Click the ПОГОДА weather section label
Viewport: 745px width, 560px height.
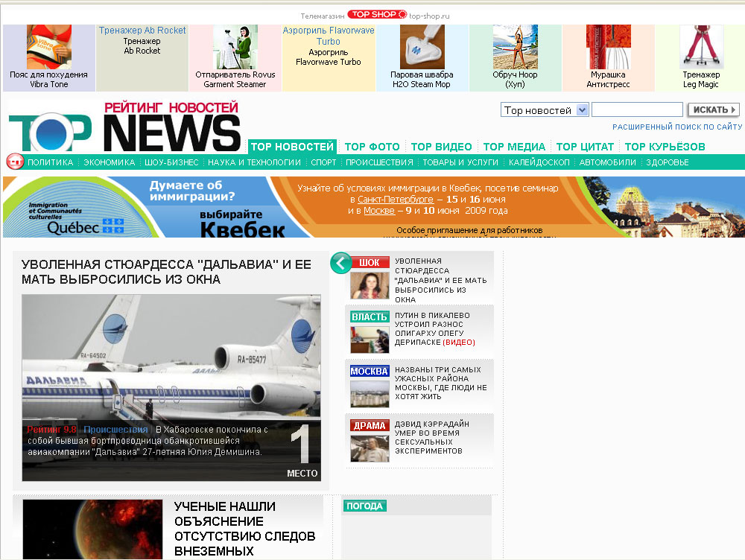click(364, 506)
